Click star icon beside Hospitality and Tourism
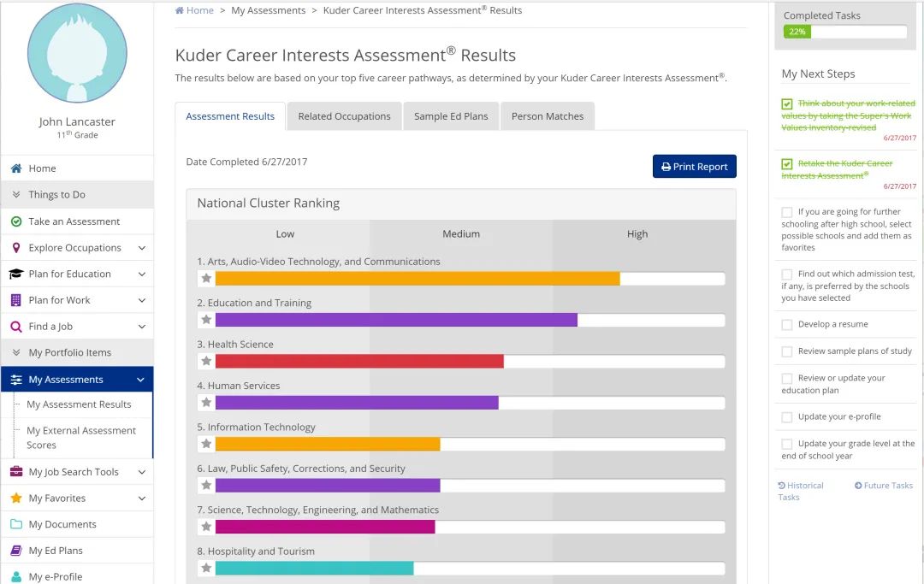Image resolution: width=924 pixels, height=584 pixels. 206,568
